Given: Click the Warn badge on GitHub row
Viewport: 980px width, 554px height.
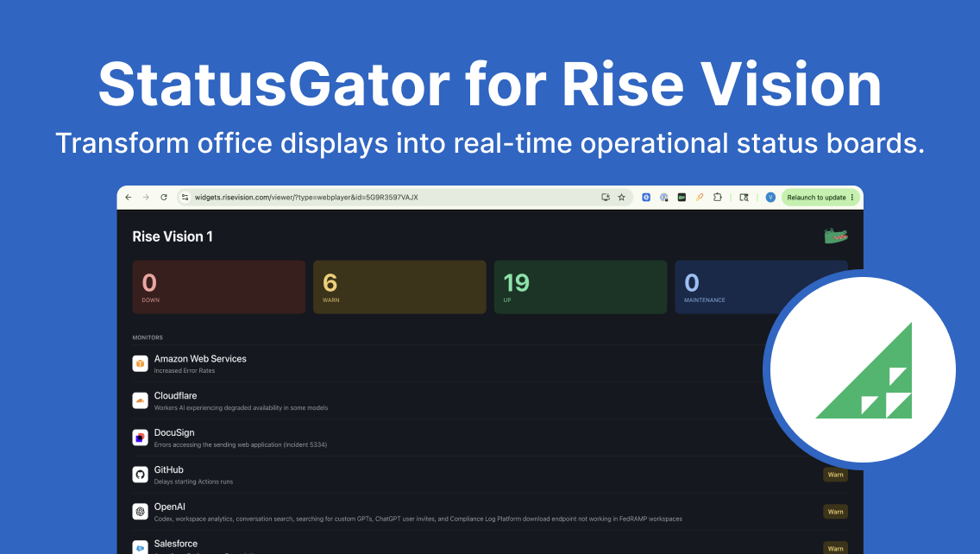Looking at the screenshot, I should [x=835, y=475].
